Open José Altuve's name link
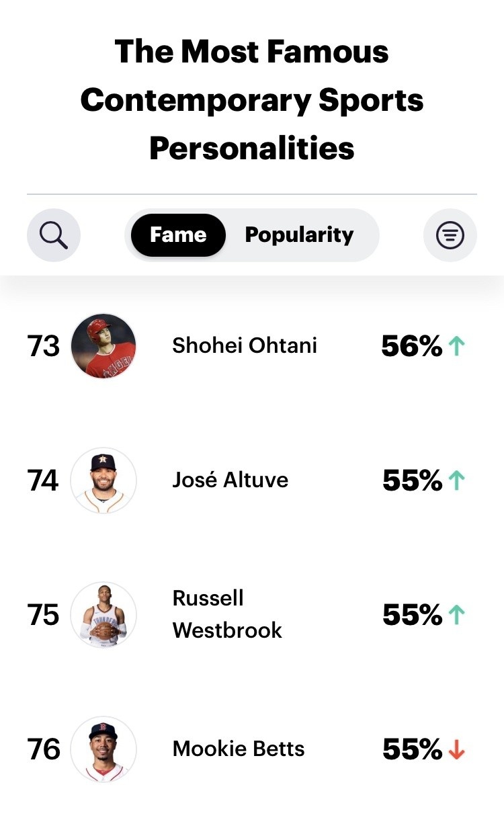The image size is (504, 836). pyautogui.click(x=230, y=480)
